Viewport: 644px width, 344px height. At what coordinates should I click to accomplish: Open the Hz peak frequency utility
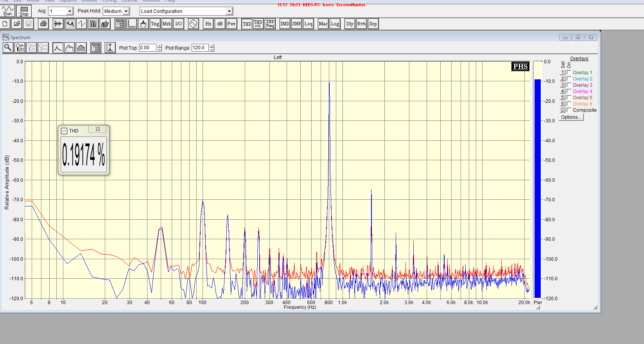pyautogui.click(x=208, y=24)
